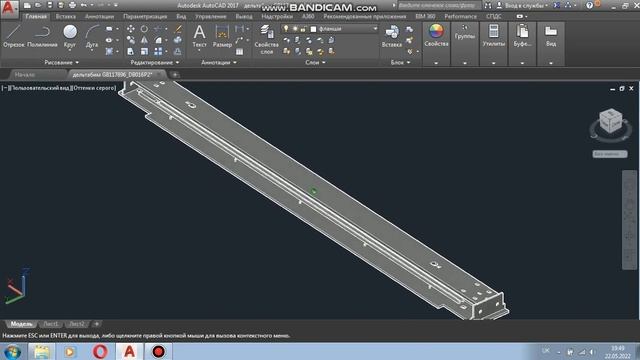Open the BIM 360 ribbon tab
Image resolution: width=640 pixels, height=360 pixels.
425,16
